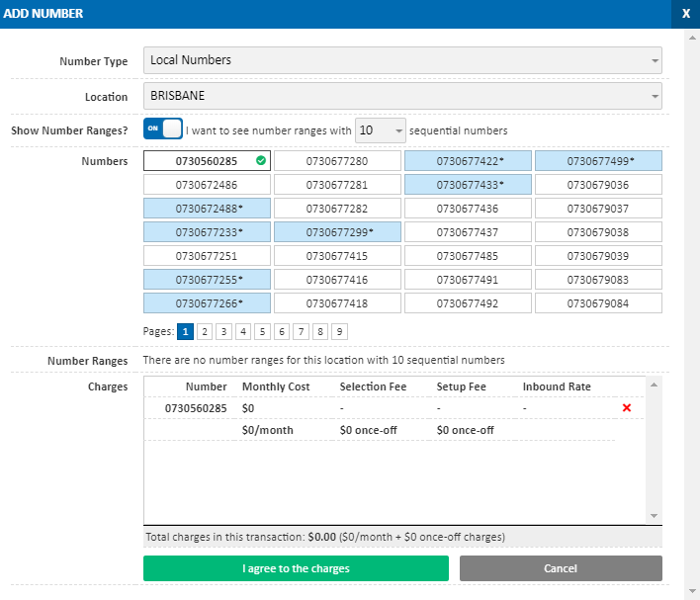Select premium number 0730677266*
700x600 pixels.
coord(207,303)
